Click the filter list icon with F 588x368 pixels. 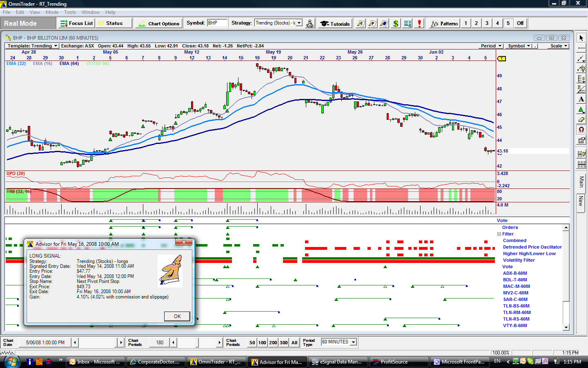point(581,155)
